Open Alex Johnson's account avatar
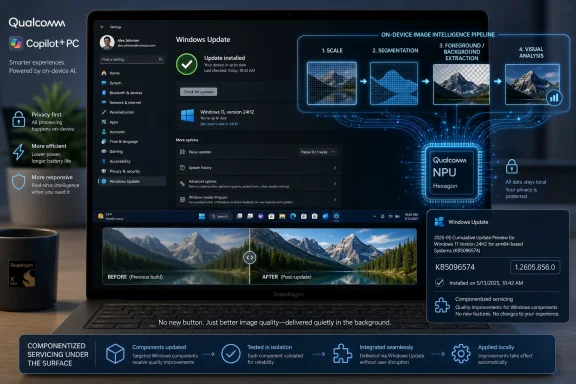 click(107, 43)
